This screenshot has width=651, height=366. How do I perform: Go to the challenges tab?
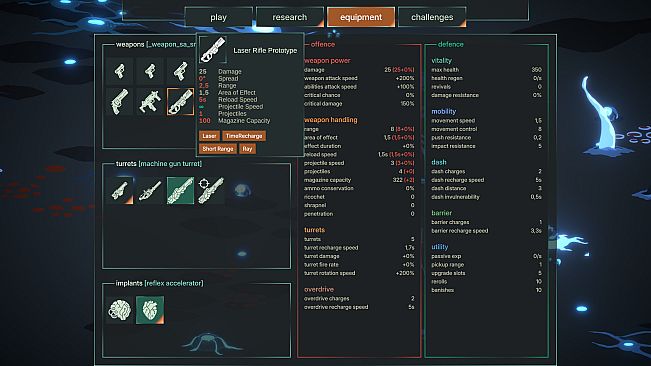(432, 17)
